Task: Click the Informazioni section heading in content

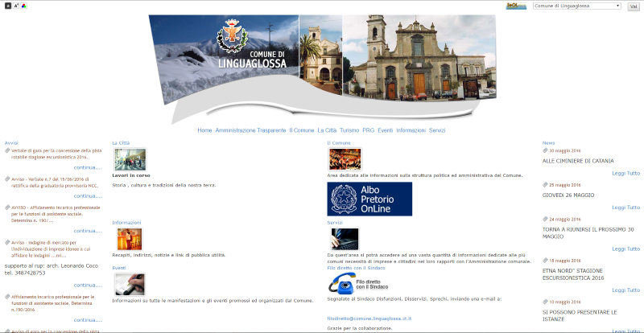Action: tap(126, 223)
